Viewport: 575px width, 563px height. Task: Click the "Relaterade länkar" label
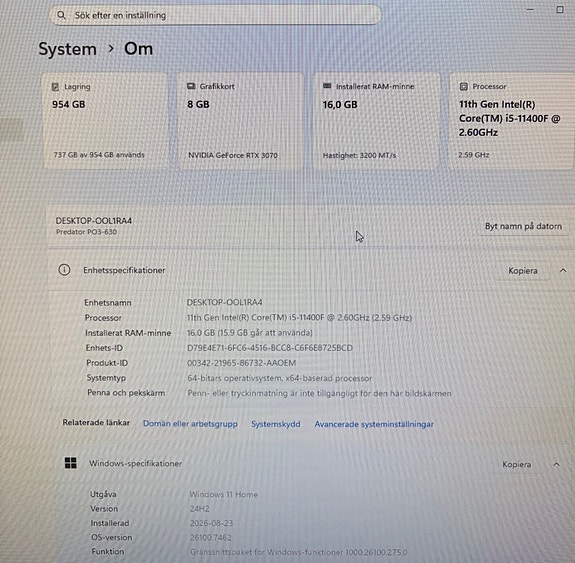click(x=96, y=423)
